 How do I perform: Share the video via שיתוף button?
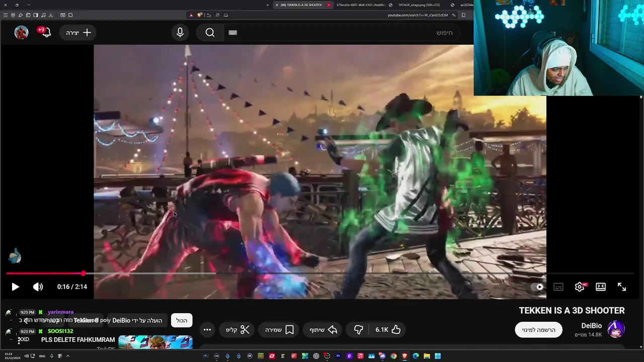[324, 330]
